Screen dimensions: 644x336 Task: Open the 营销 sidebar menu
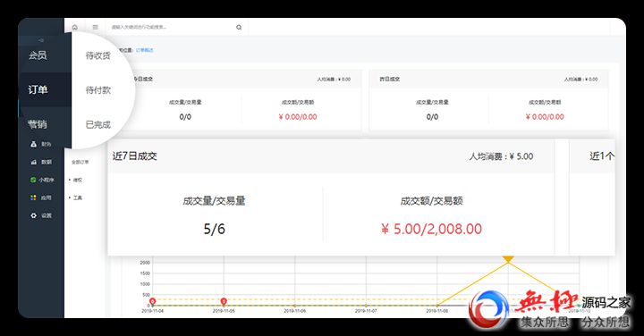pyautogui.click(x=38, y=124)
